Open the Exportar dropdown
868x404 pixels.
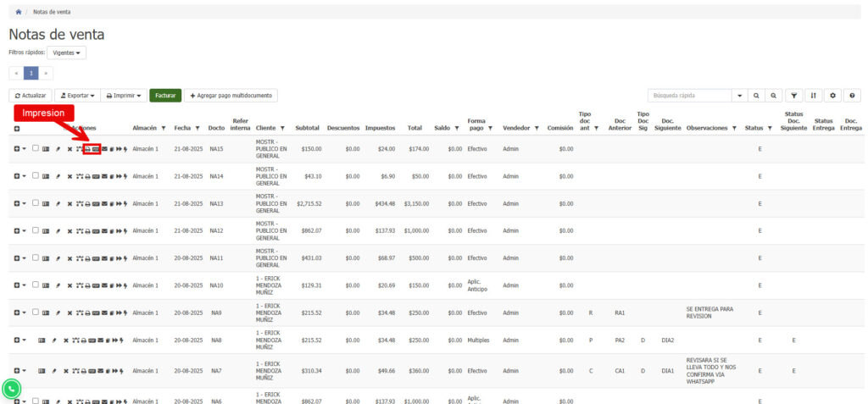click(x=77, y=96)
